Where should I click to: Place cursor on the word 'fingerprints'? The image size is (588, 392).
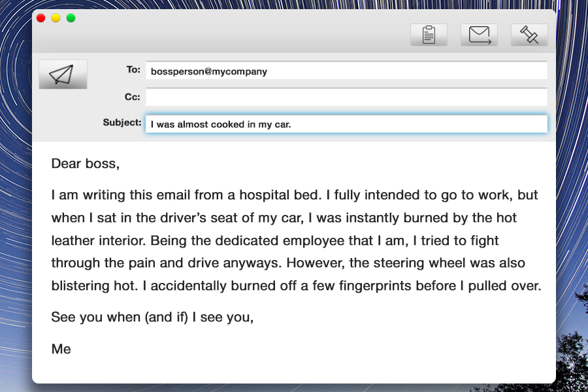coord(376,286)
